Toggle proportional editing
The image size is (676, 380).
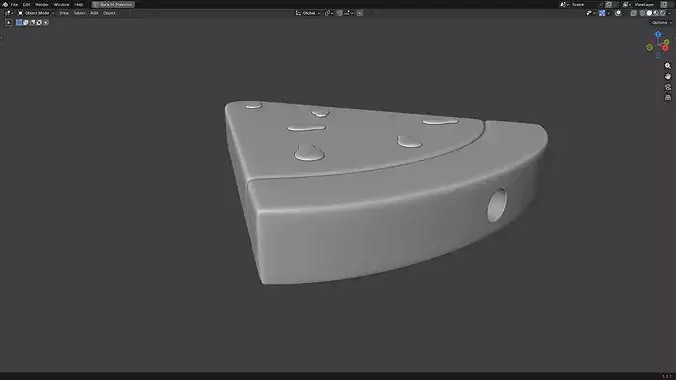click(360, 13)
